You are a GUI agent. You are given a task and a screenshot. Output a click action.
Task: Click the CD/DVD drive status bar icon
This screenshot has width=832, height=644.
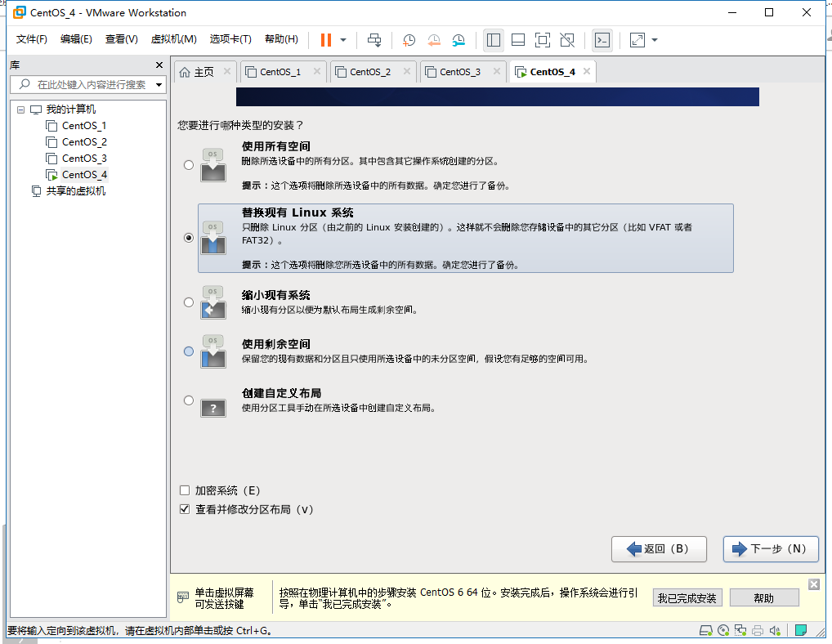pyautogui.click(x=723, y=631)
